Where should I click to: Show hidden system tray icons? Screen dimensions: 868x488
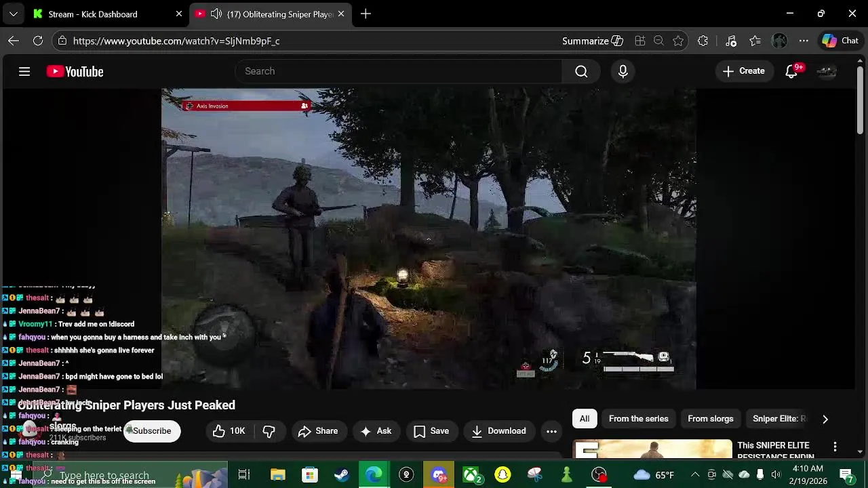click(x=695, y=474)
